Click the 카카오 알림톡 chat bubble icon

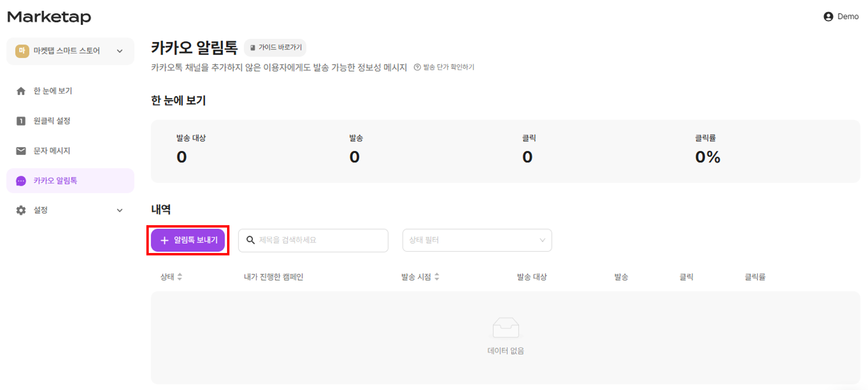21,181
